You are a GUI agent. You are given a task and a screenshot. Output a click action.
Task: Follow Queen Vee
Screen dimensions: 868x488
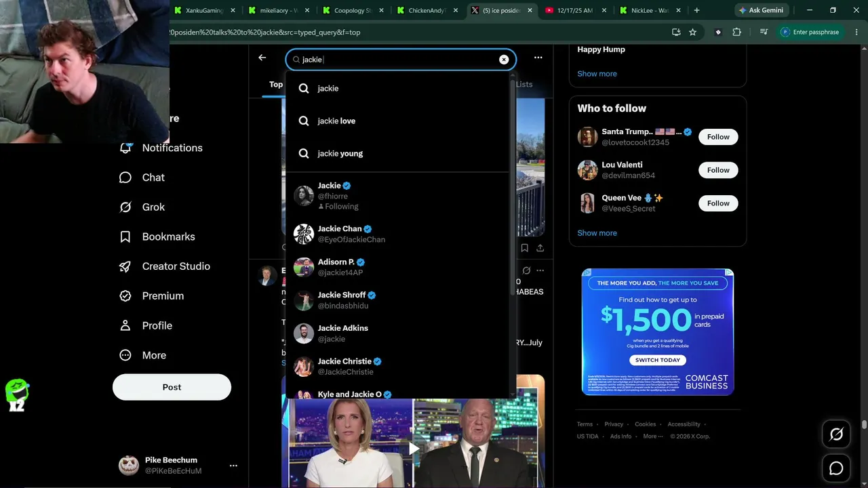(x=718, y=203)
